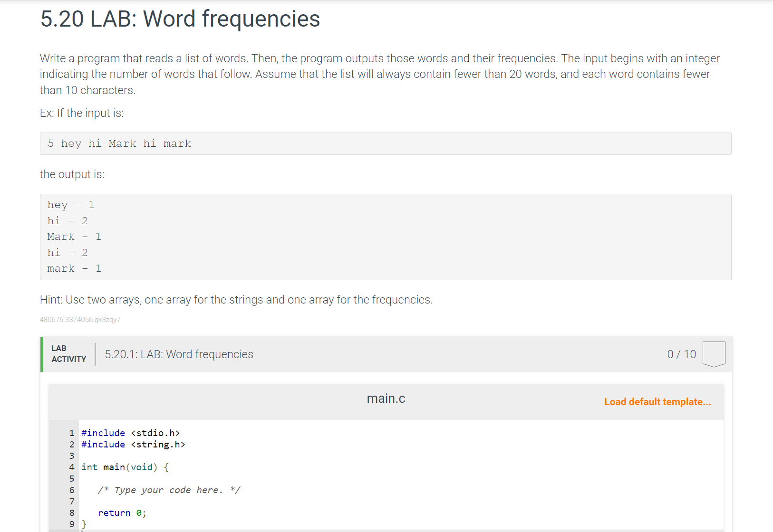The image size is (773, 532).
Task: Click the "Type your code here" comment
Action: point(169,490)
